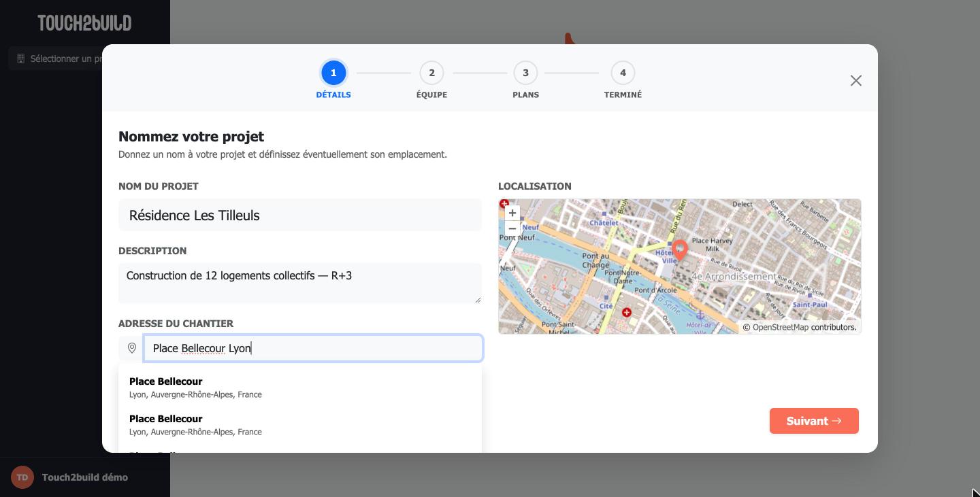The image size is (980, 497).
Task: Zoom in on the localisation map
Action: point(512,213)
